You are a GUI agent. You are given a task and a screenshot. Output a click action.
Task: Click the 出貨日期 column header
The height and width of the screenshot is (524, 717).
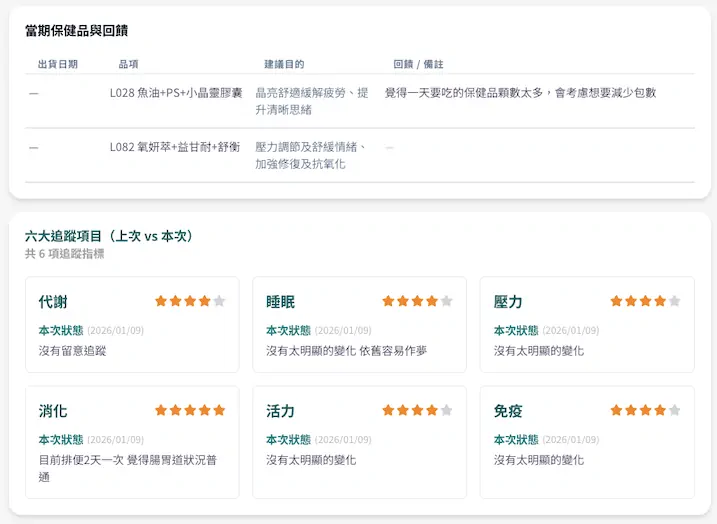57,64
